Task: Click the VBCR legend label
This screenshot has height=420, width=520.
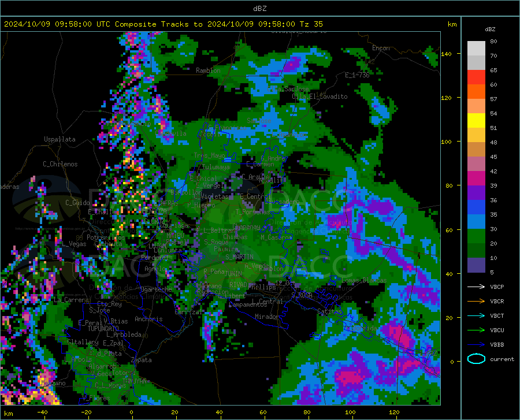Action: (497, 302)
